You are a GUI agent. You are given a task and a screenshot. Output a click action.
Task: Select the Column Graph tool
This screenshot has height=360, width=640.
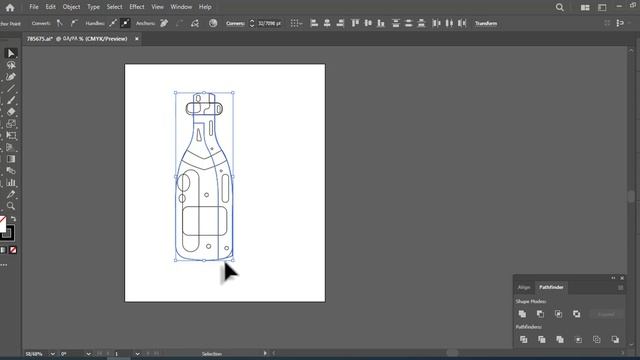(x=11, y=182)
